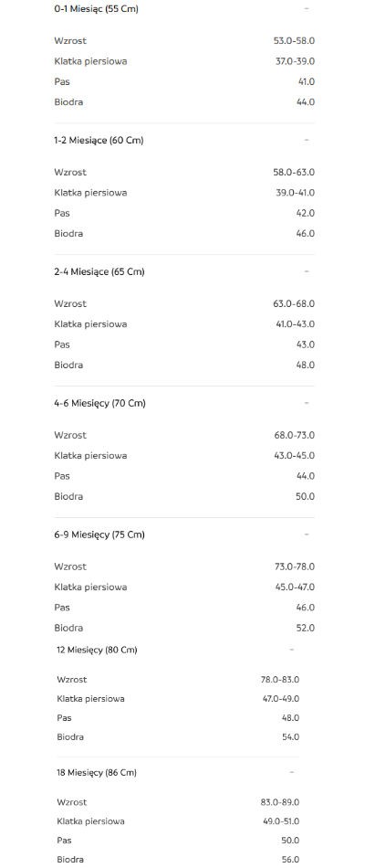Viewport: 365px width, 868px height.
Task: Click the 83.0-89.0 height value
Action: tap(281, 802)
